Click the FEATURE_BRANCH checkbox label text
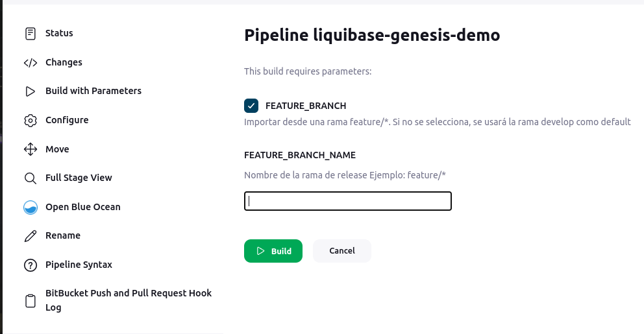Viewport: 644px width, 334px height. [306, 106]
